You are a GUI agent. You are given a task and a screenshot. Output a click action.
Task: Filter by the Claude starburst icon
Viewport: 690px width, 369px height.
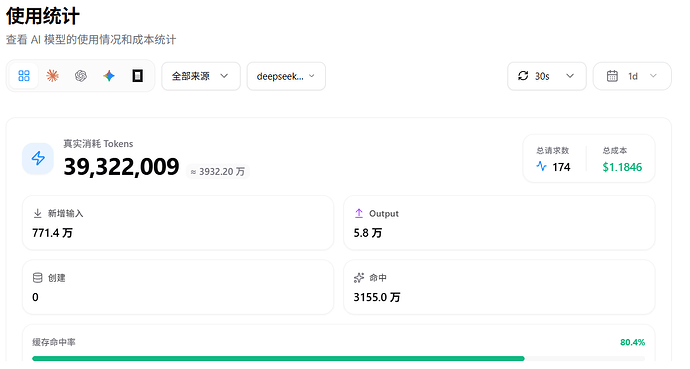(52, 76)
